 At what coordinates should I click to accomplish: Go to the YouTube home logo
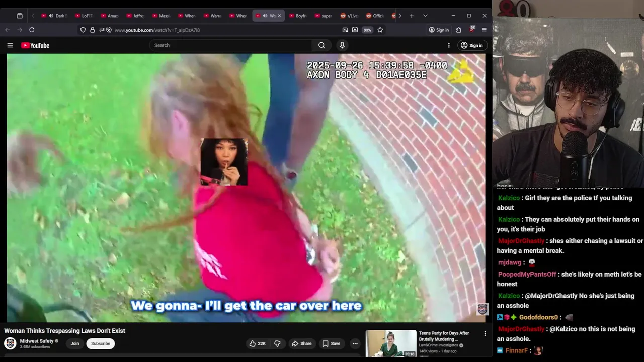tap(35, 45)
